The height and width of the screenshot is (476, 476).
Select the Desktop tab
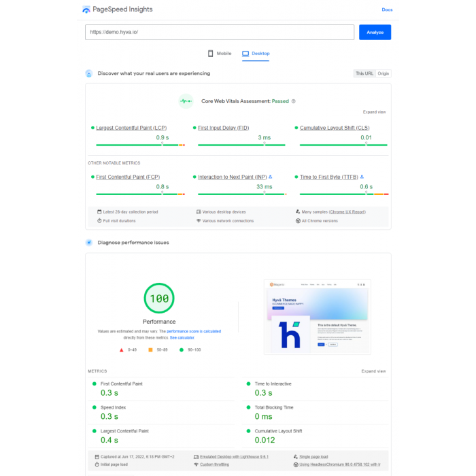coord(256,53)
